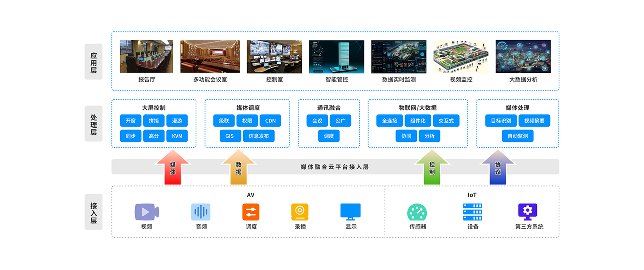
Task: Click the 自动监测 button
Action: pos(518,136)
